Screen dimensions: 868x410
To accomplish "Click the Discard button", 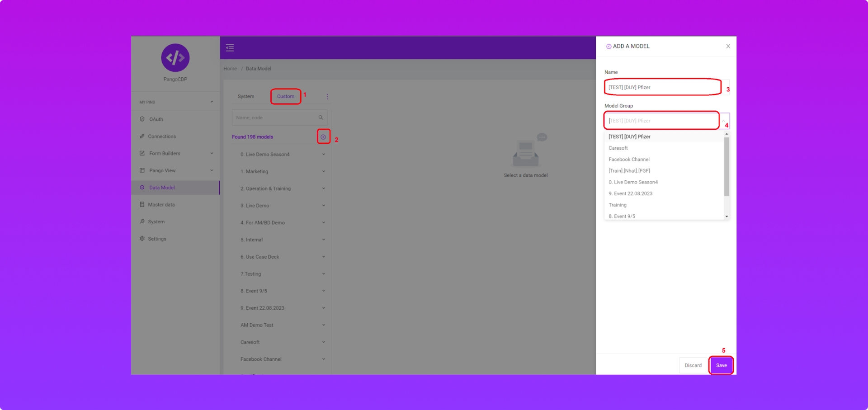I will click(693, 365).
